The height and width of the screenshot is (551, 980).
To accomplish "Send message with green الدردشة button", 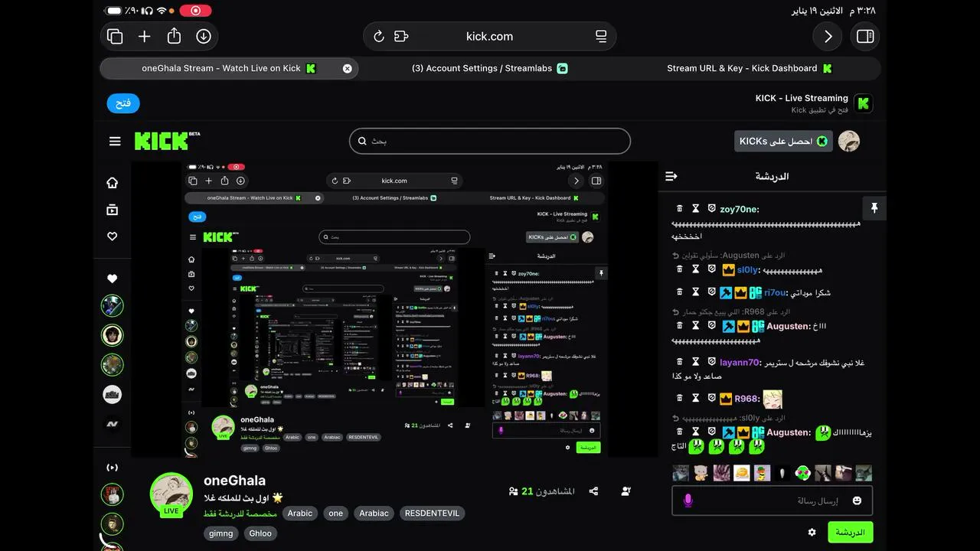I will click(x=850, y=532).
